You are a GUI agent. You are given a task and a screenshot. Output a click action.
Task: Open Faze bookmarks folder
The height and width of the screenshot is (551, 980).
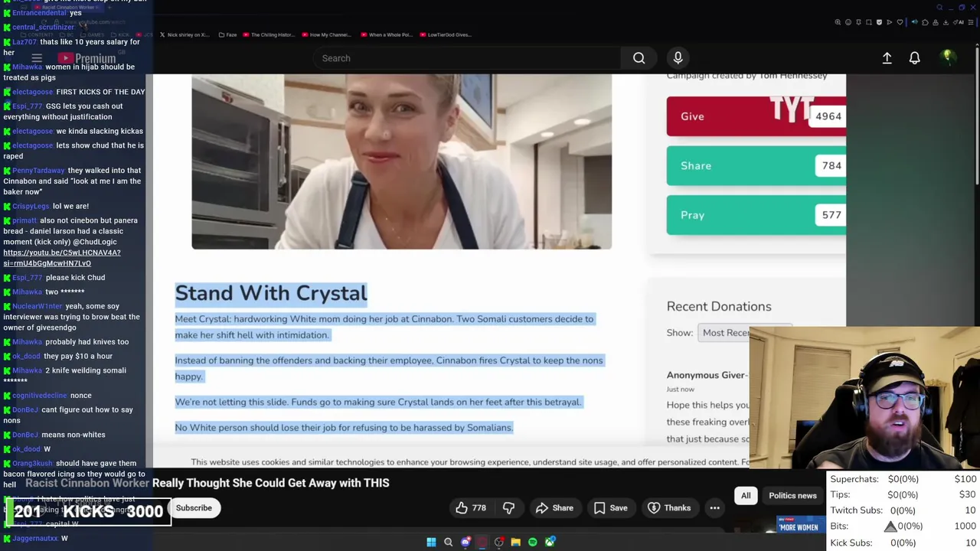(228, 34)
